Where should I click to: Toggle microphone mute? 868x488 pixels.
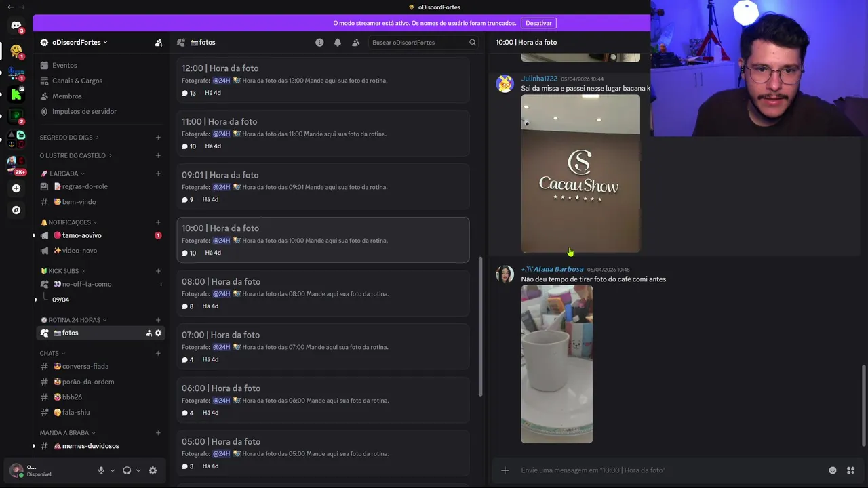[101, 470]
